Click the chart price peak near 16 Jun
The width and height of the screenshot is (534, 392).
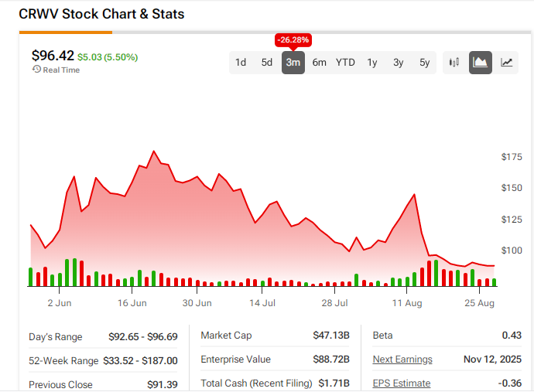[154, 152]
